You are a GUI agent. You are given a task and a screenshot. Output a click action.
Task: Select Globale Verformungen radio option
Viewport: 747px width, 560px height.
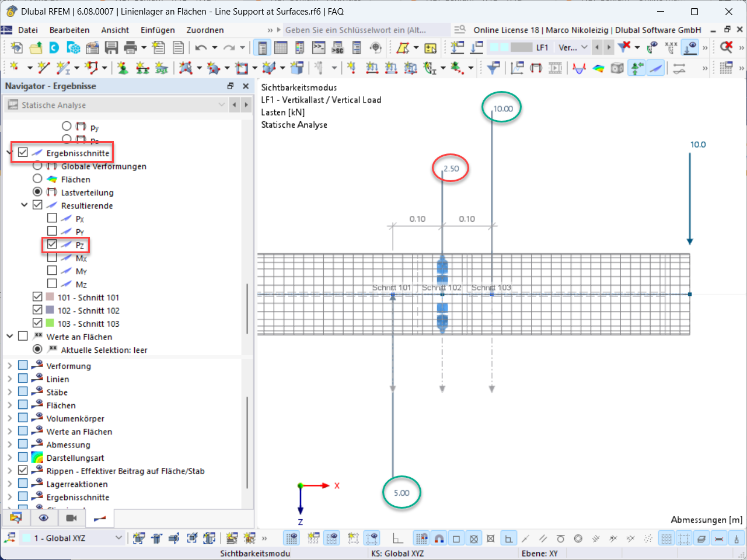click(37, 166)
